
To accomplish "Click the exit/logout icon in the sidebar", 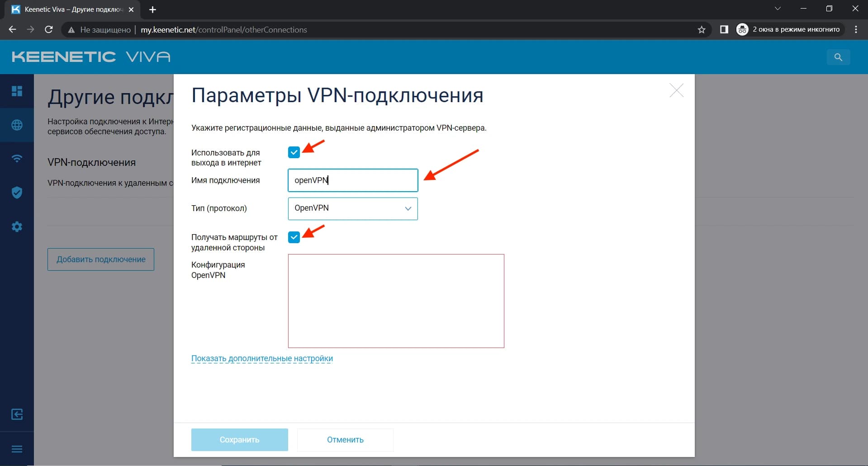I will [x=17, y=414].
